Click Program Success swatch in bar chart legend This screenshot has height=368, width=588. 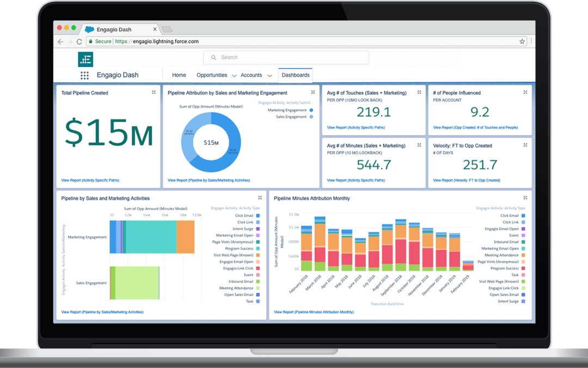[x=258, y=249]
